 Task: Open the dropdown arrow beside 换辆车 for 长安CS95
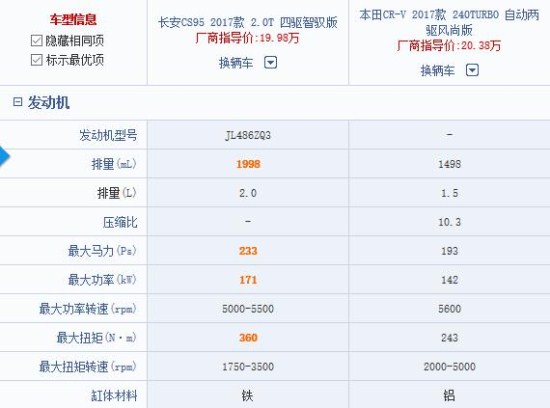tap(270, 63)
